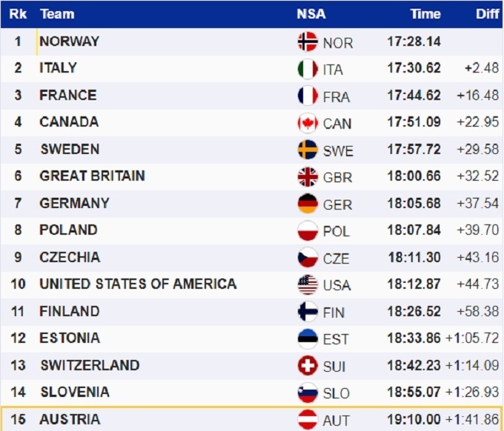Click the USA flag icon
This screenshot has width=504, height=431.
click(308, 284)
